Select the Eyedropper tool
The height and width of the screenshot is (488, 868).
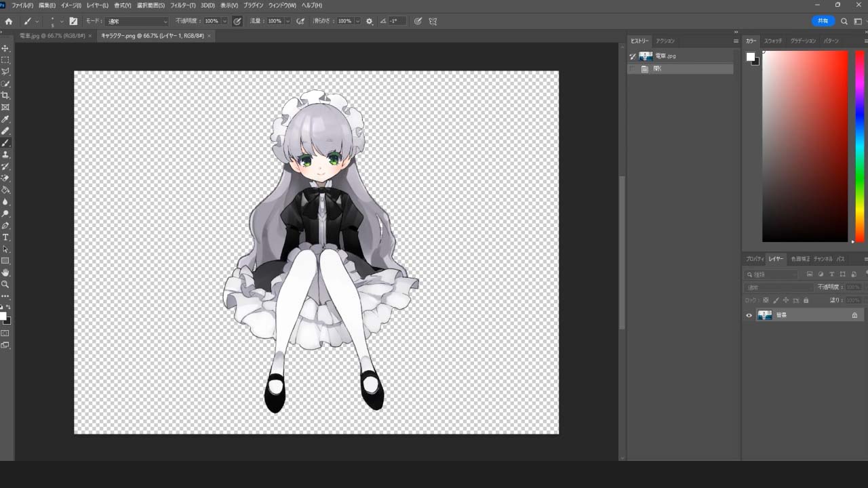5,119
